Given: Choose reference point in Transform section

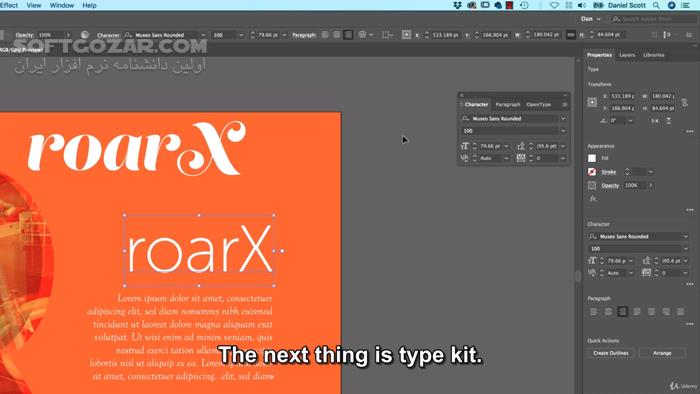Looking at the screenshot, I should click(592, 102).
